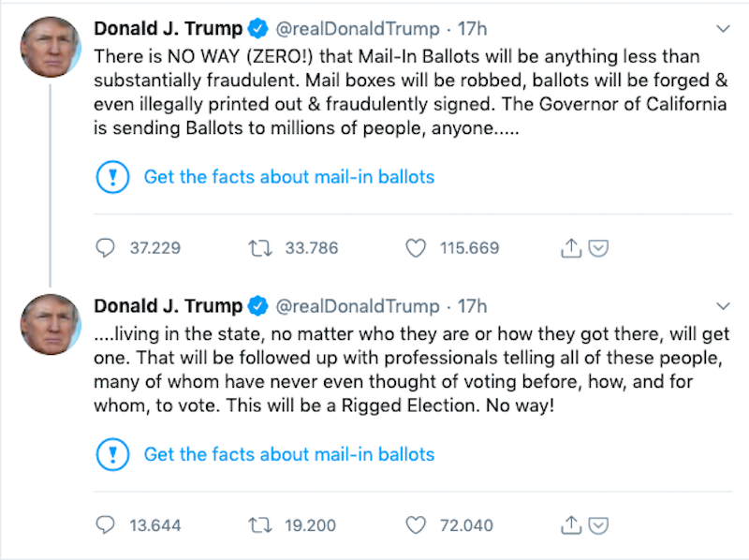
Task: Reply to the second tweet with 13.644 replies
Action: [106, 525]
